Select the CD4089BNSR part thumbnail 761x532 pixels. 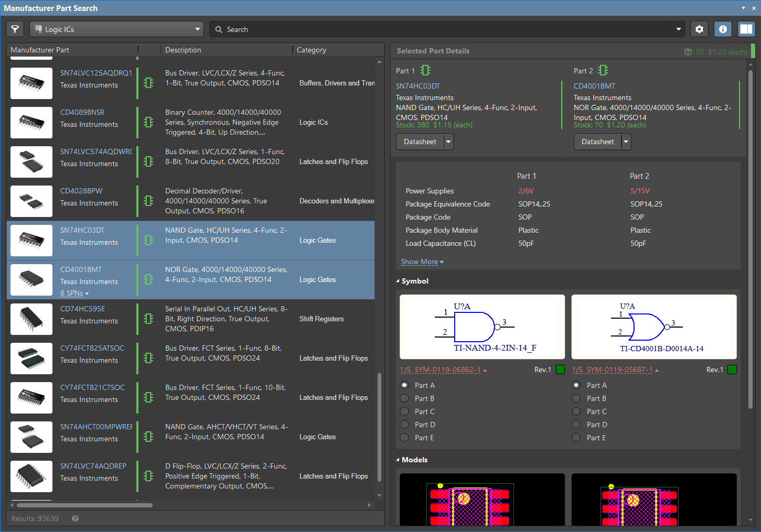click(x=31, y=123)
